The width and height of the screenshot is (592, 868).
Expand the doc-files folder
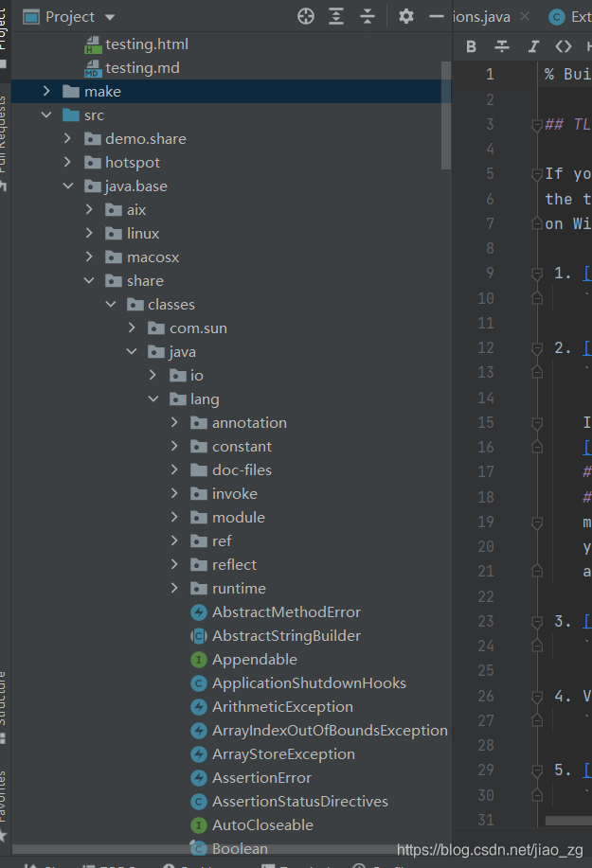click(174, 470)
